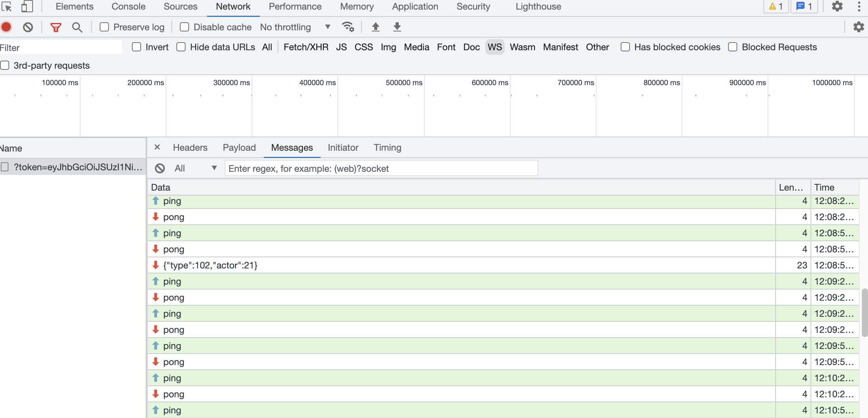Open the Timing tab
The width and height of the screenshot is (868, 418).
387,148
